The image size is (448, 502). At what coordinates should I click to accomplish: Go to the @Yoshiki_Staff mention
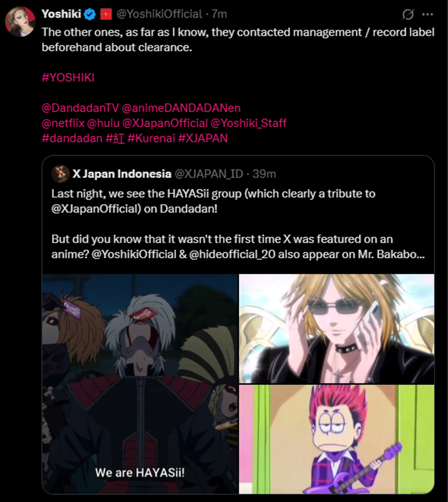tap(249, 123)
